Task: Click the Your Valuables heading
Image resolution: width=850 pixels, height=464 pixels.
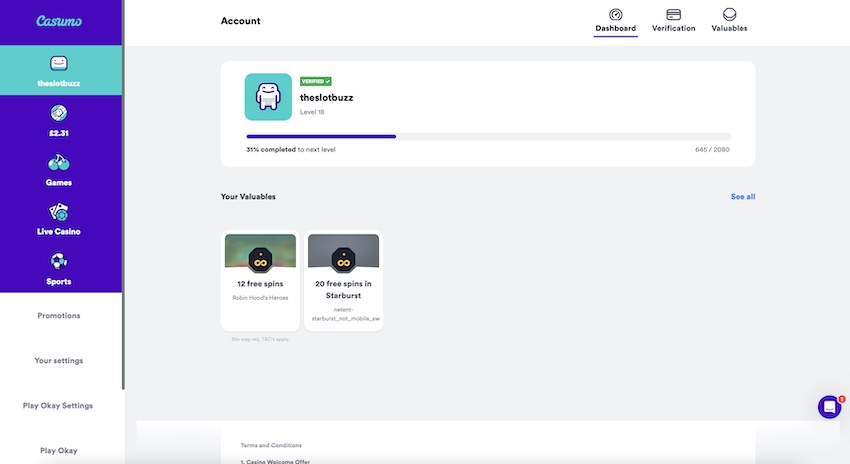Action: tap(248, 197)
